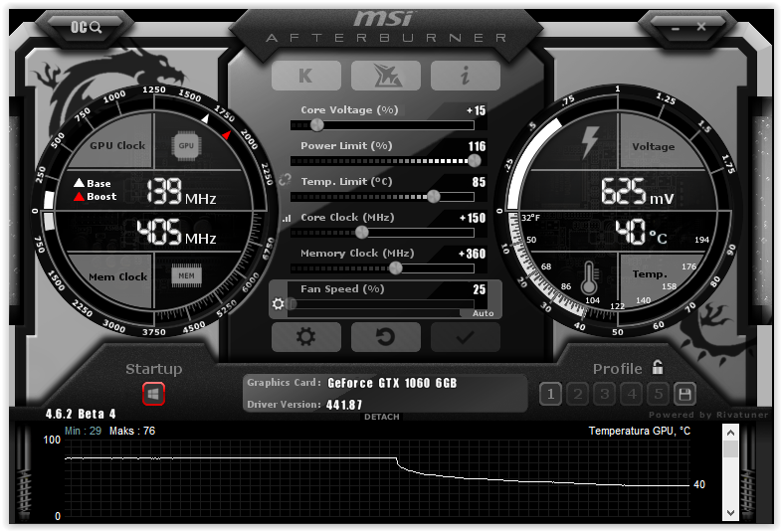Click the Temp. Limit 85 value
Image resolution: width=782 pixels, height=532 pixels.
pyautogui.click(x=479, y=182)
